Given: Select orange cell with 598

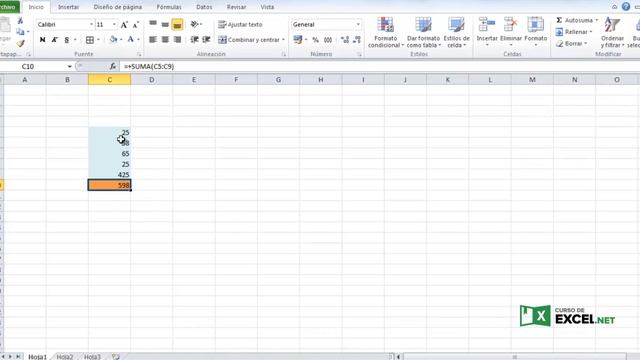Looking at the screenshot, I should coord(109,185).
